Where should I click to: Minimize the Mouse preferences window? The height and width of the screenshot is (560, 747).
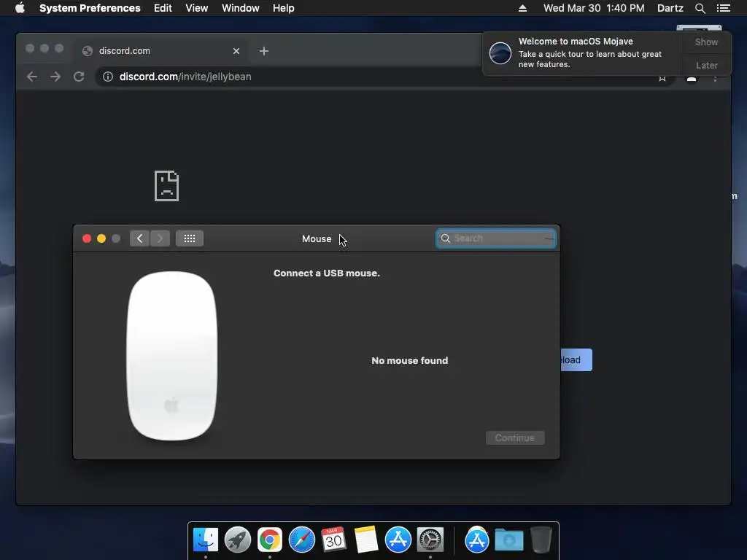click(x=101, y=238)
